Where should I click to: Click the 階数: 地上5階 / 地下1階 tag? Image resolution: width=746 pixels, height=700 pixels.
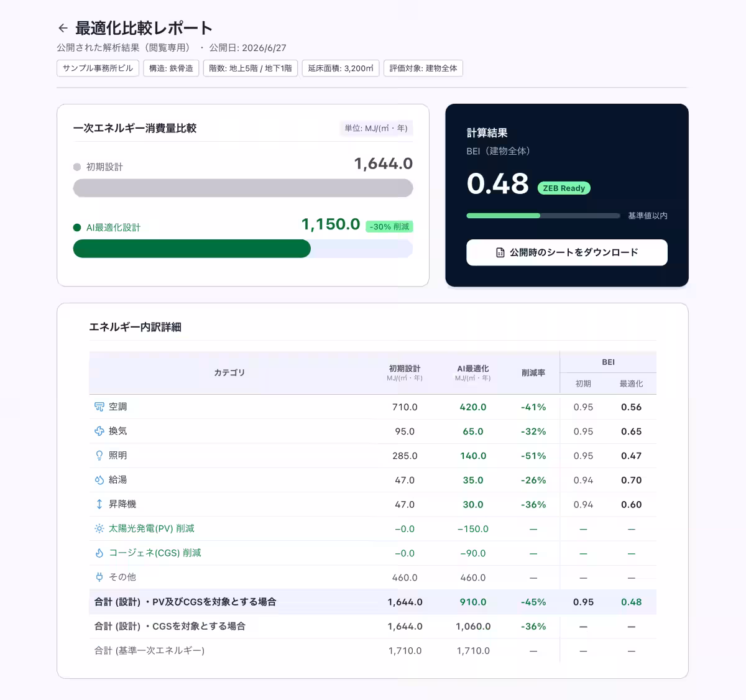tap(251, 68)
